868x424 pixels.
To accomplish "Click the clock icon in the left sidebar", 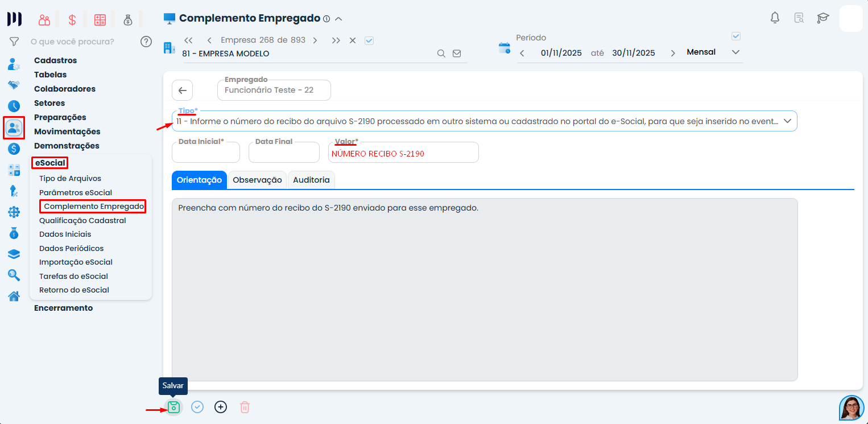I will [14, 106].
